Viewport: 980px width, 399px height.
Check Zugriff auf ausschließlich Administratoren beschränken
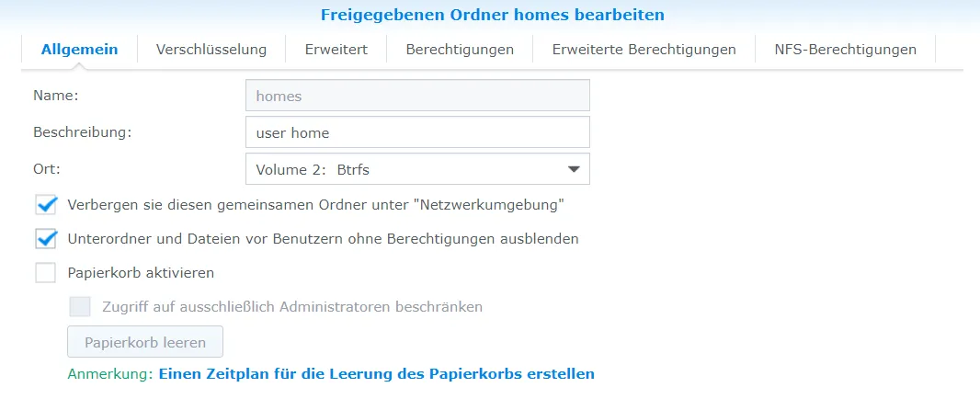pos(80,307)
